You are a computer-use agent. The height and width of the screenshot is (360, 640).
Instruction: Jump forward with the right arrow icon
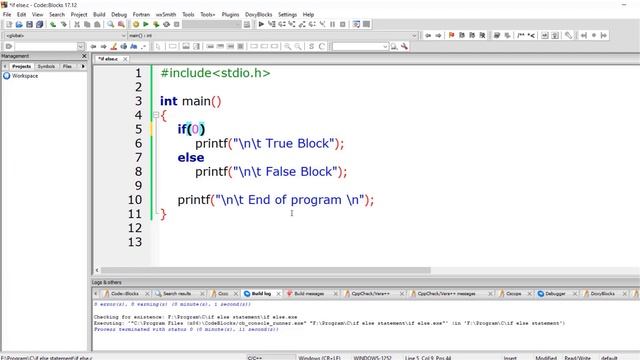point(438,36)
